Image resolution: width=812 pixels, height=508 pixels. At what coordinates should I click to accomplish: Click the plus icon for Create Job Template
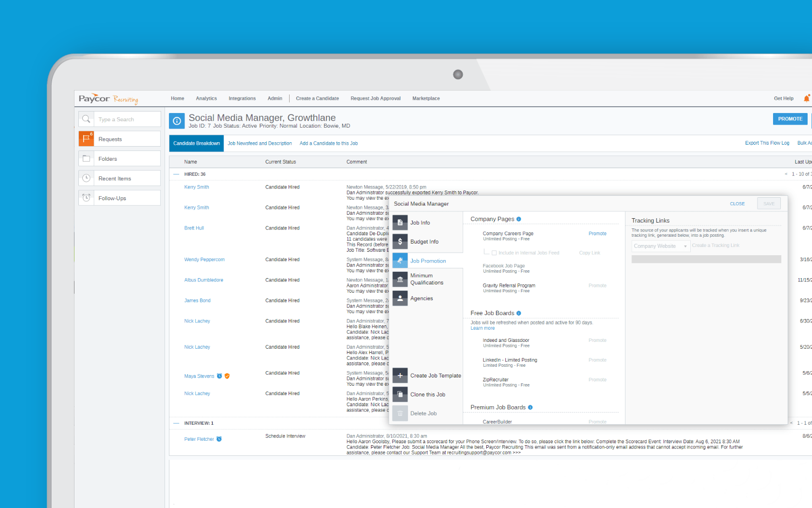coord(400,376)
